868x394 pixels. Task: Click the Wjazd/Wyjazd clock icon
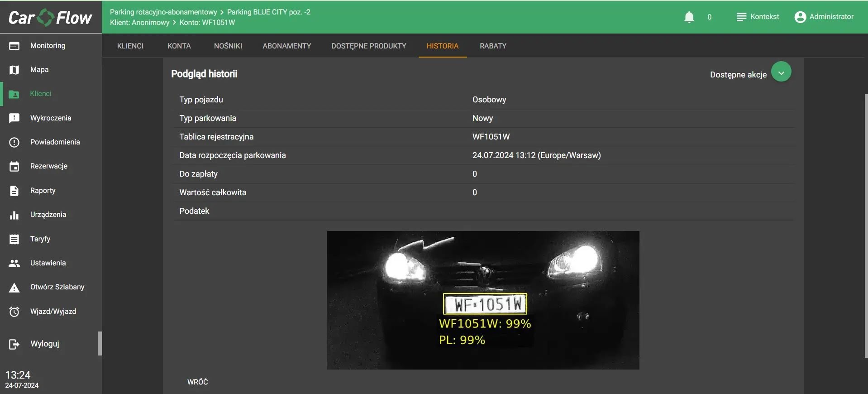14,312
